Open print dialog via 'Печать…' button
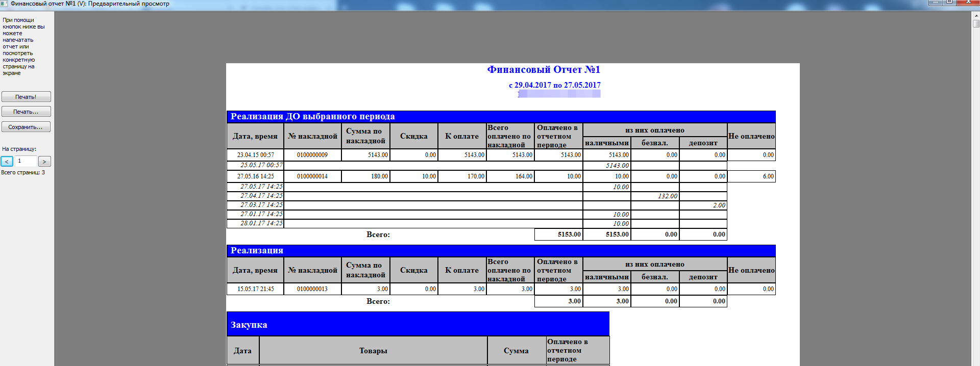 [x=26, y=112]
